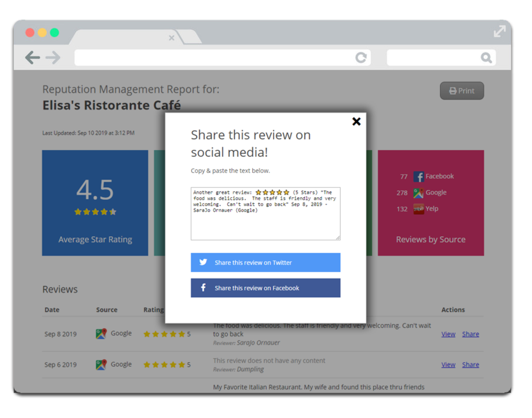Click inside the review text box
The width and height of the screenshot is (532, 418).
265,214
